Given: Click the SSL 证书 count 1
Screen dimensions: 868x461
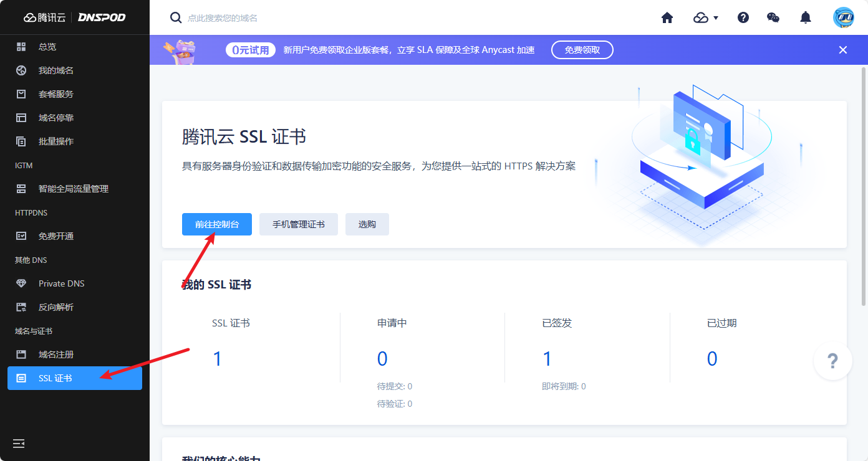Looking at the screenshot, I should pos(218,359).
